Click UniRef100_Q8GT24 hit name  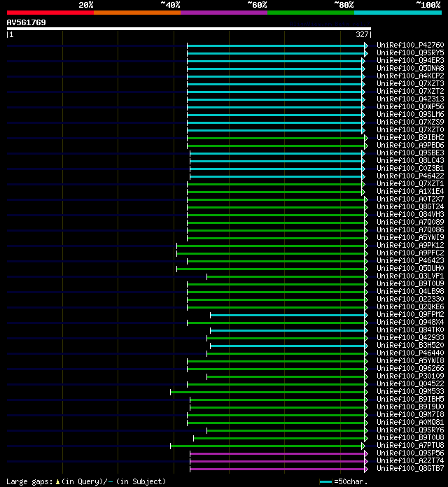pyautogui.click(x=410, y=207)
